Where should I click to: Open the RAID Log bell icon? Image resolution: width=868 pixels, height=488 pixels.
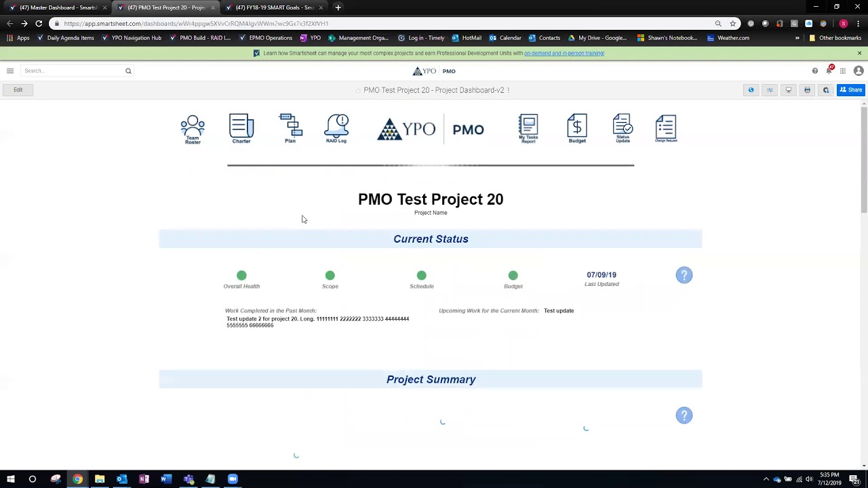tap(336, 128)
